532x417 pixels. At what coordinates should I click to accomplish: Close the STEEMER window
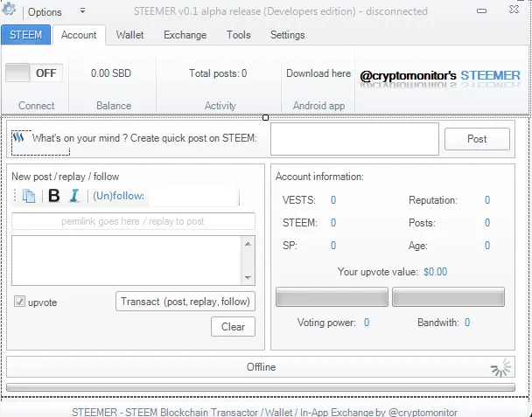[514, 10]
